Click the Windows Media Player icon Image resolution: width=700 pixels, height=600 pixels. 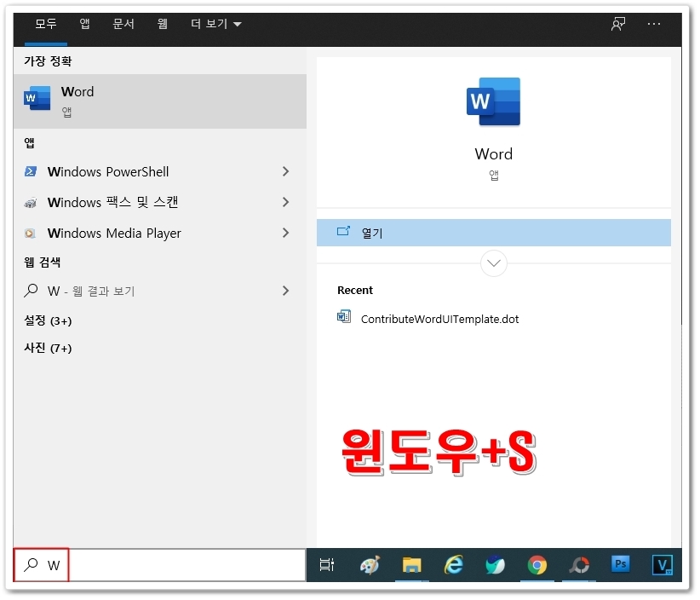[31, 234]
